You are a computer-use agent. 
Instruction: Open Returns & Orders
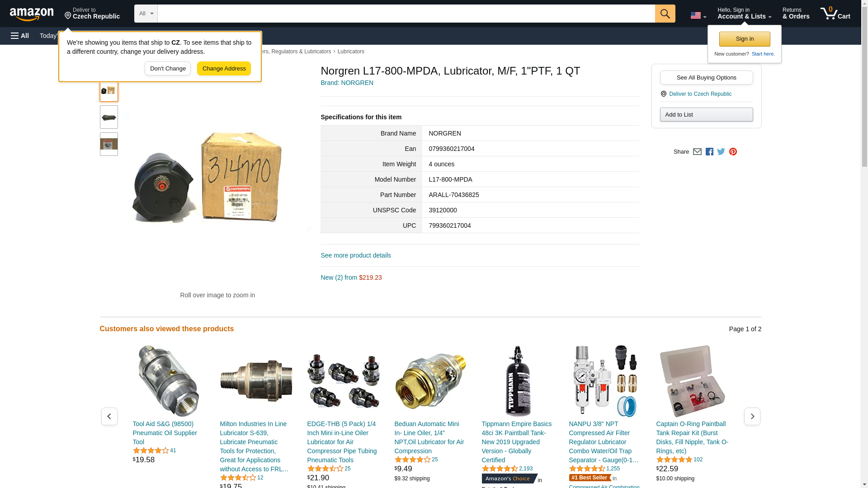click(x=796, y=14)
